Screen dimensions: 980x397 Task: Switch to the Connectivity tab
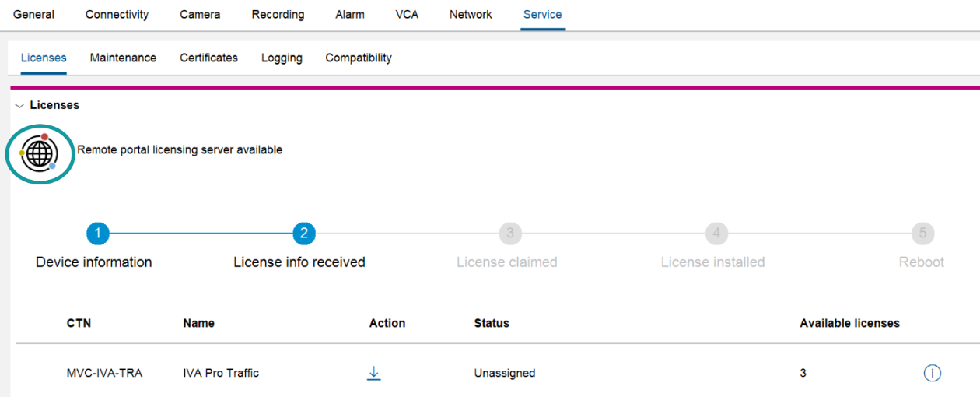(117, 15)
